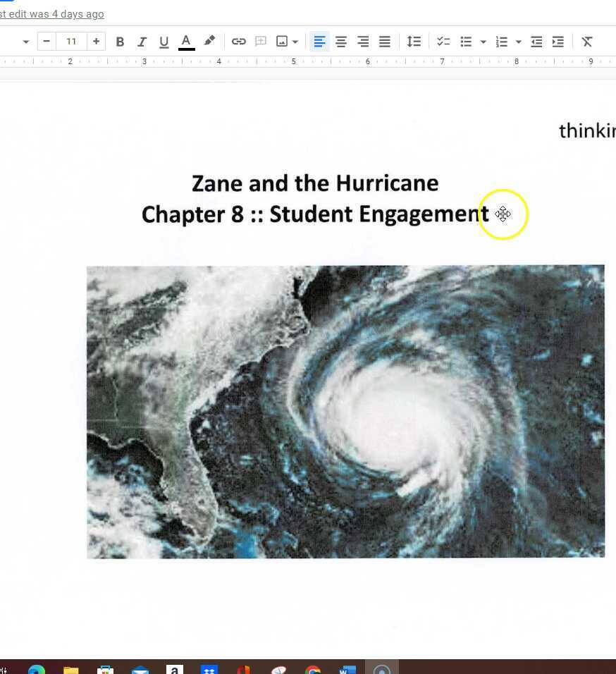
Task: Select the hurricane satellite image
Action: tap(345, 412)
